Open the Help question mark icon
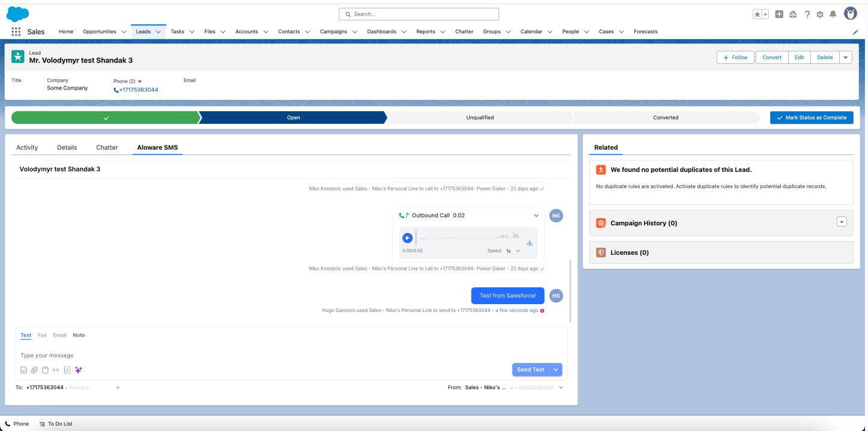 point(807,14)
